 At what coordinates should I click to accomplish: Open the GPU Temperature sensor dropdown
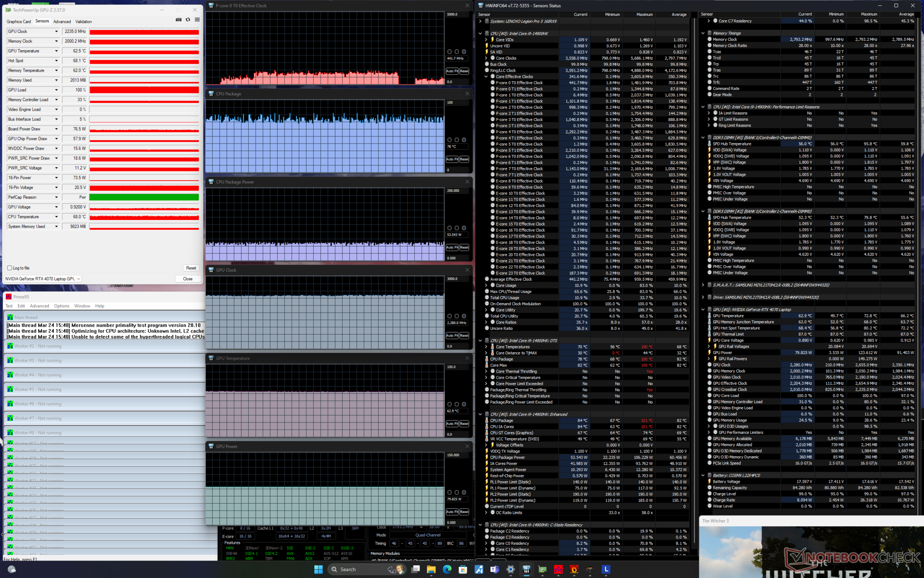click(x=56, y=51)
